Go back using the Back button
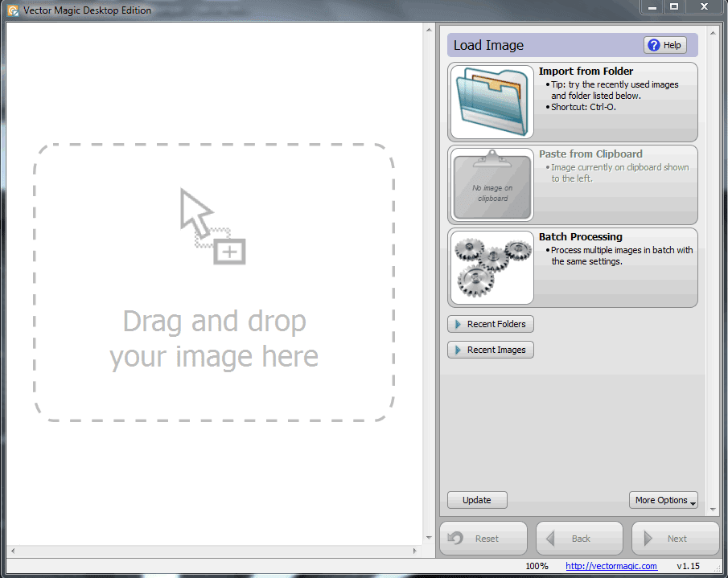 pos(578,538)
